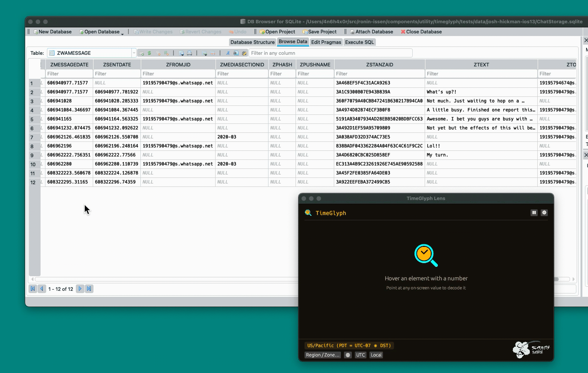Click the Open Database toolbar button

[x=100, y=32]
